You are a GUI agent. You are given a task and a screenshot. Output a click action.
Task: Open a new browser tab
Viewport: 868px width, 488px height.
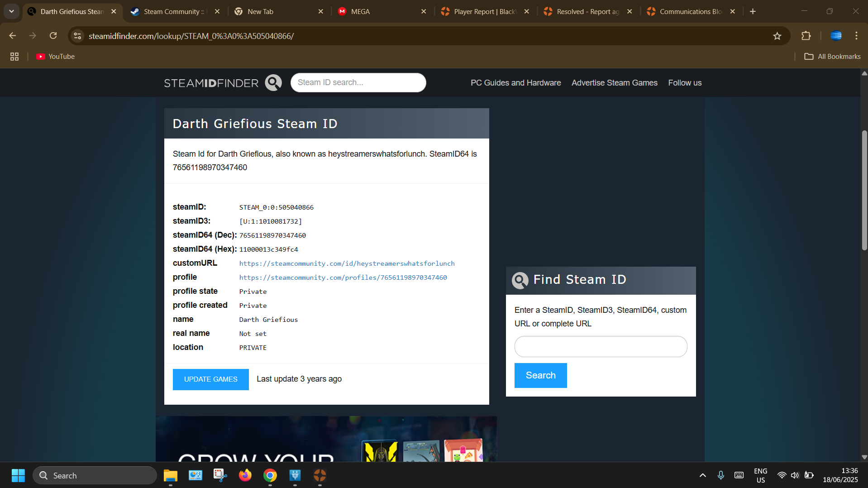[x=753, y=11]
